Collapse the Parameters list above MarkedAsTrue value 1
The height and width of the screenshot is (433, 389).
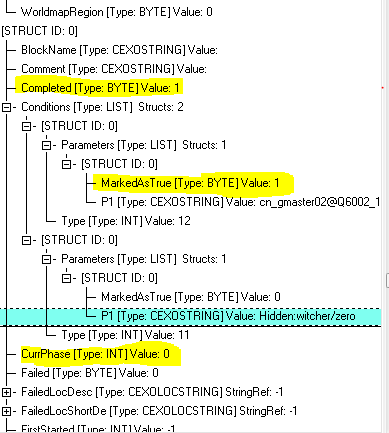pos(46,145)
